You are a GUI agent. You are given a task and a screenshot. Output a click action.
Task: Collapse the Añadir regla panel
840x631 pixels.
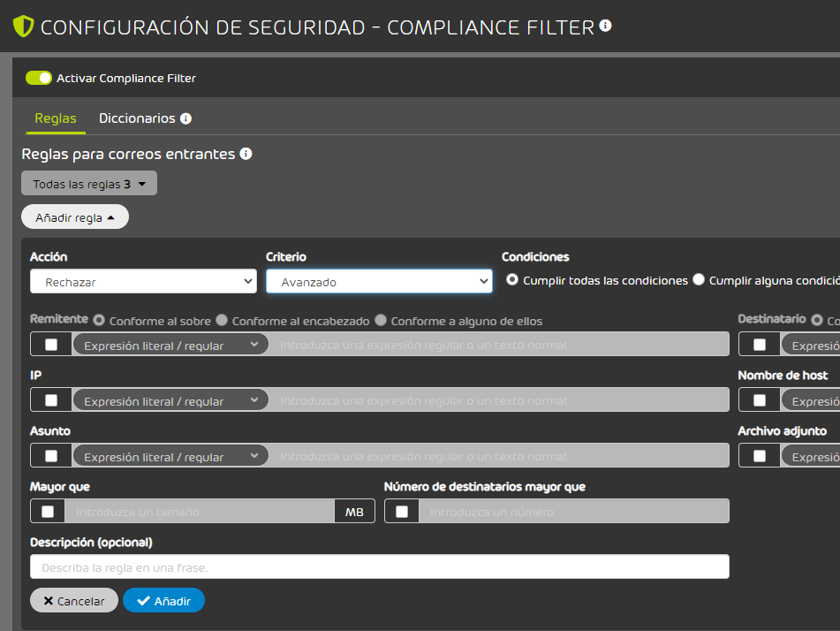coord(75,217)
